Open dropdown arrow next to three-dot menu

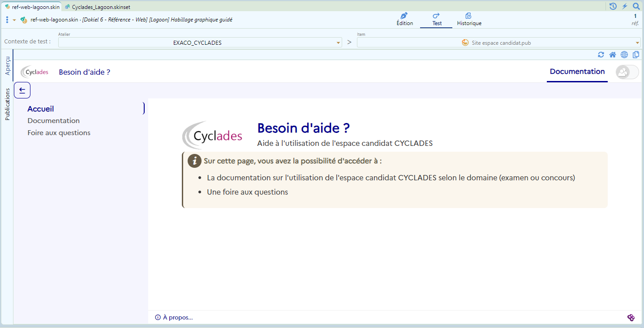(x=14, y=20)
